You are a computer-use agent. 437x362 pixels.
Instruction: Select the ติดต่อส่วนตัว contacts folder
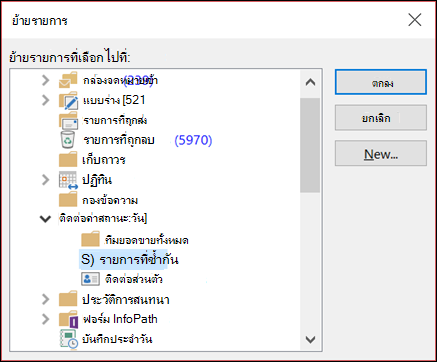[134, 279]
